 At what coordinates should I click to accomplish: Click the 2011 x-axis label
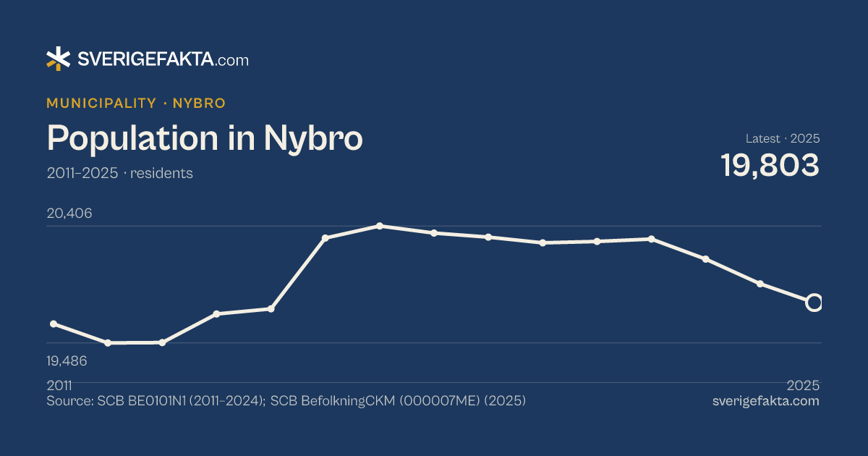tap(59, 384)
